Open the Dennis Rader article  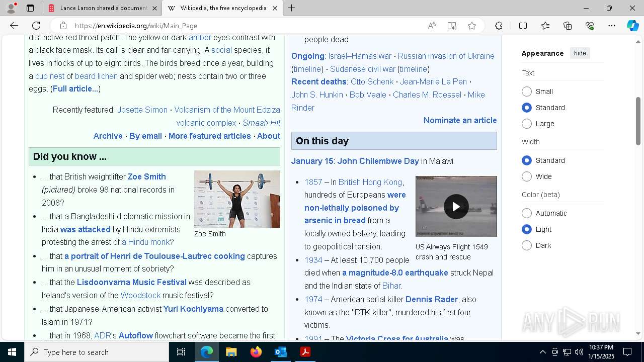pos(432,299)
